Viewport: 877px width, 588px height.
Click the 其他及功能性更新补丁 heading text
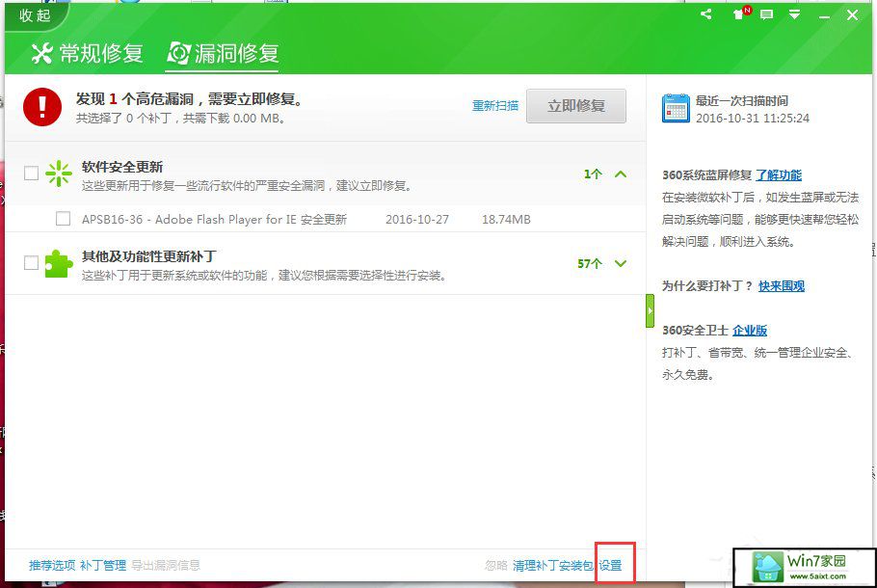149,256
